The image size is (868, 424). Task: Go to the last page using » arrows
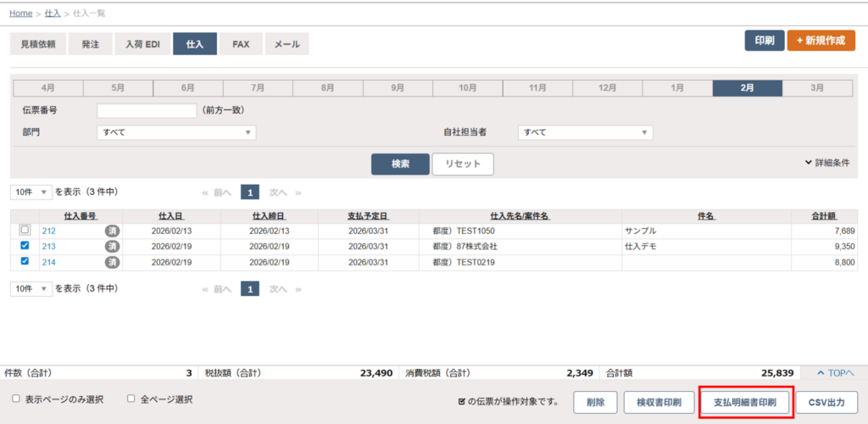click(298, 192)
